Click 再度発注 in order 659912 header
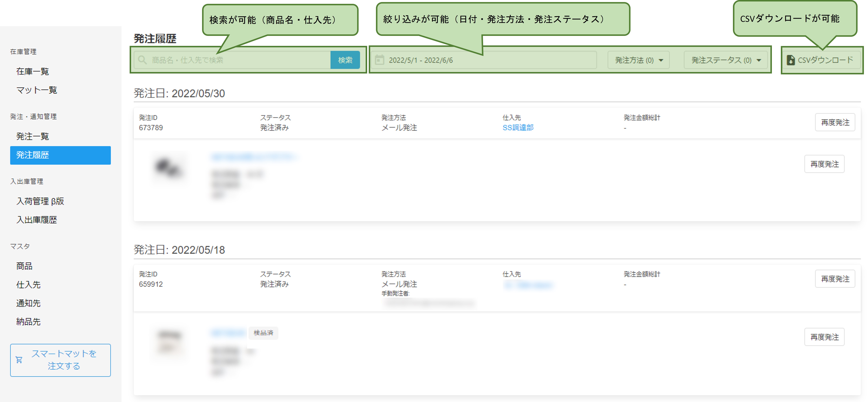Image resolution: width=868 pixels, height=402 pixels. pyautogui.click(x=835, y=279)
